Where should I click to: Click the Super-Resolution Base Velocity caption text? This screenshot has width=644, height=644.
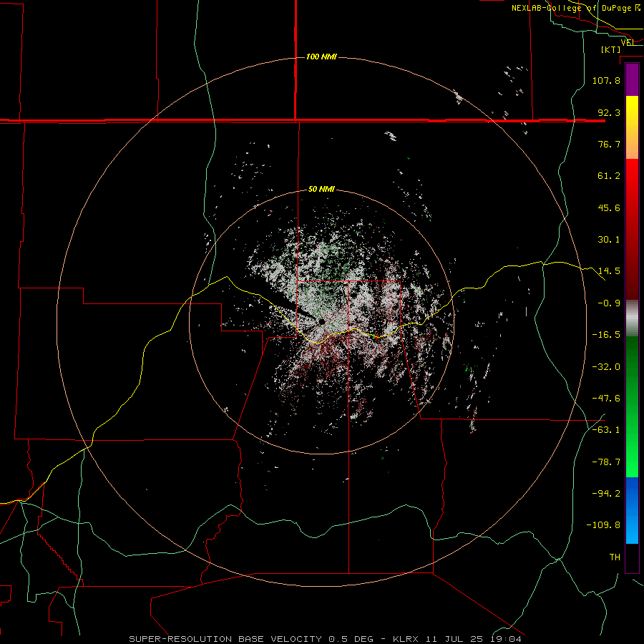[x=326, y=639]
